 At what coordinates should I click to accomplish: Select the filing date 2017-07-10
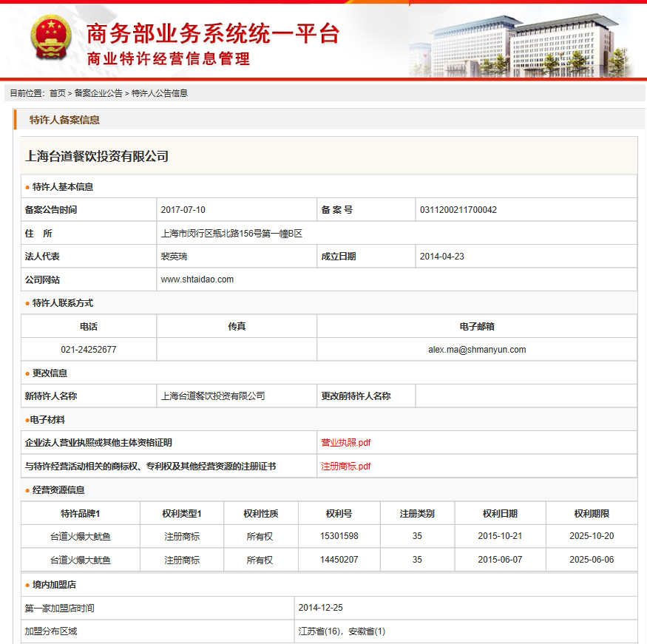[183, 209]
